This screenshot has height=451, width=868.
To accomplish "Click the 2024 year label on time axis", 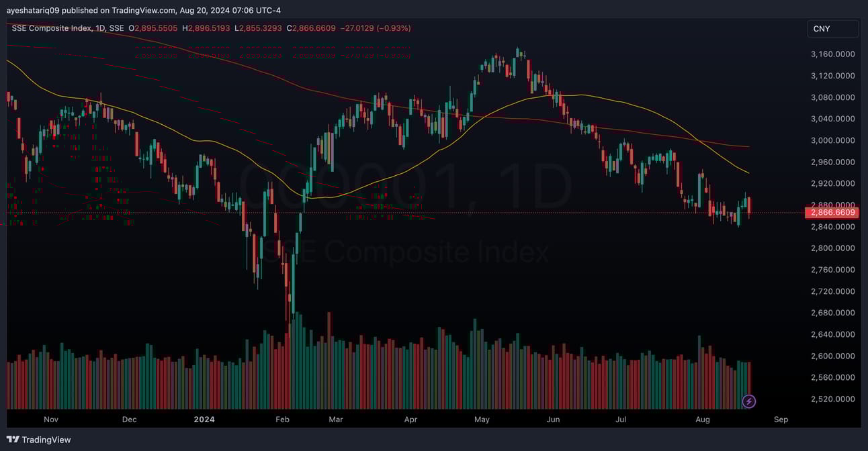I will pos(204,419).
